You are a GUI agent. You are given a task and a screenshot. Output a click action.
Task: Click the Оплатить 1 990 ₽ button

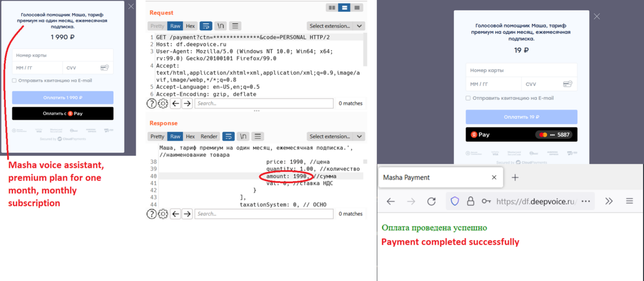coord(63,97)
